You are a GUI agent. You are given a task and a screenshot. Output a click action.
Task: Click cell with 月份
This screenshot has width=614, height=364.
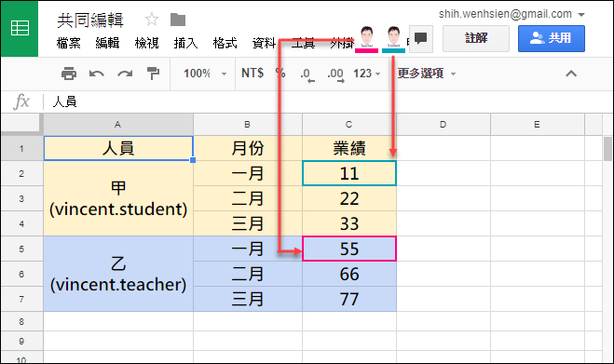click(248, 148)
